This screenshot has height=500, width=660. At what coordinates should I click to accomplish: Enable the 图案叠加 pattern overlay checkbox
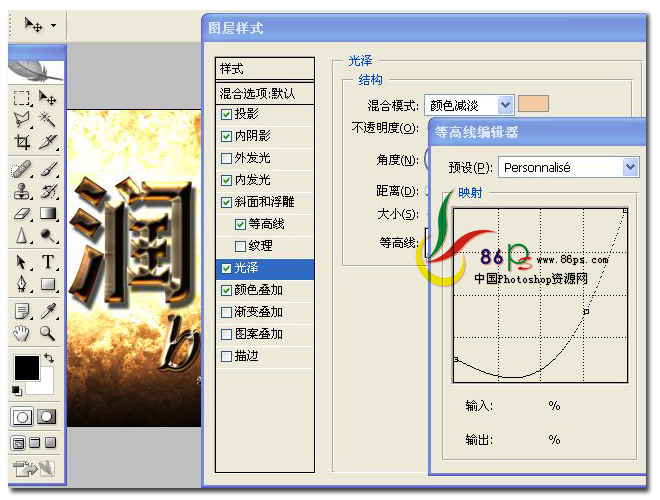226,335
